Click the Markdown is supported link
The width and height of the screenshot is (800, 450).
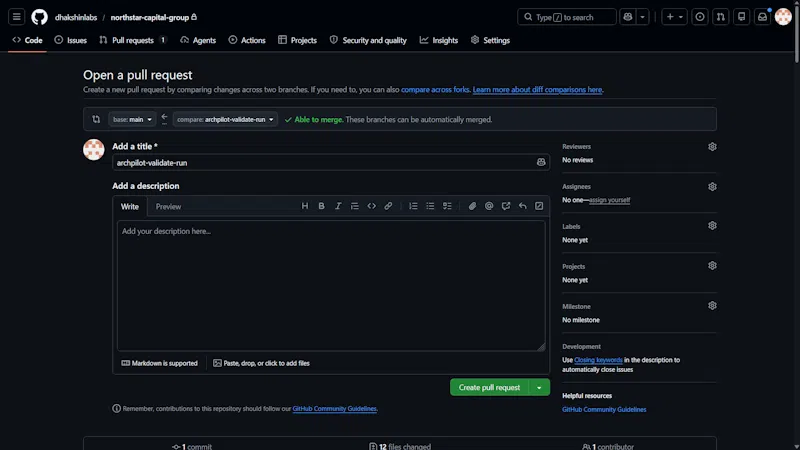tap(159, 363)
